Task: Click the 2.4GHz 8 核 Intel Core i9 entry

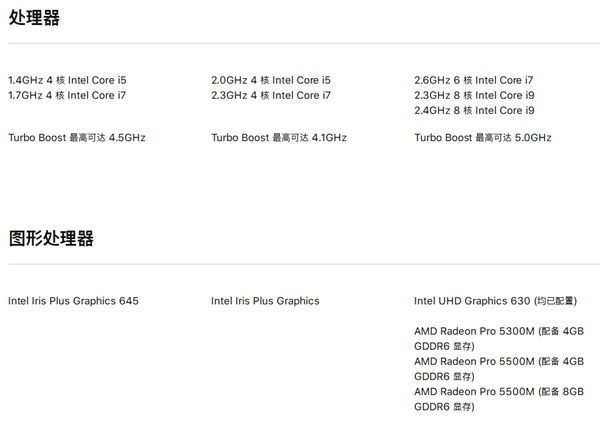Action: [474, 110]
